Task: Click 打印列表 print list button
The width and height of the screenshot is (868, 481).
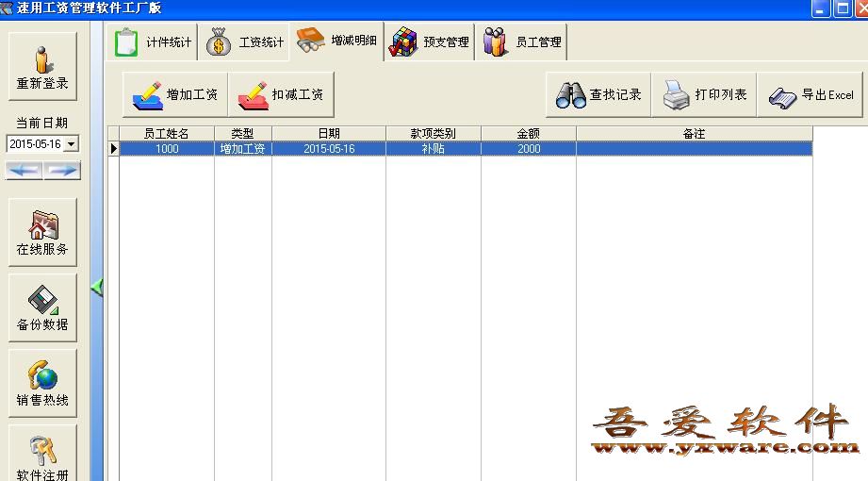Action: point(704,94)
